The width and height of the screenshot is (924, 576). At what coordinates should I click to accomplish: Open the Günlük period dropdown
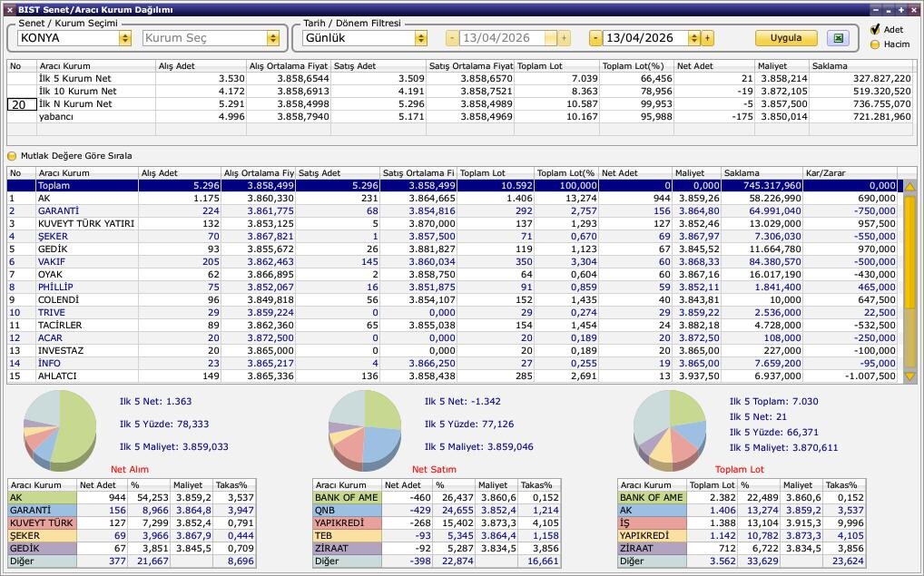click(420, 38)
